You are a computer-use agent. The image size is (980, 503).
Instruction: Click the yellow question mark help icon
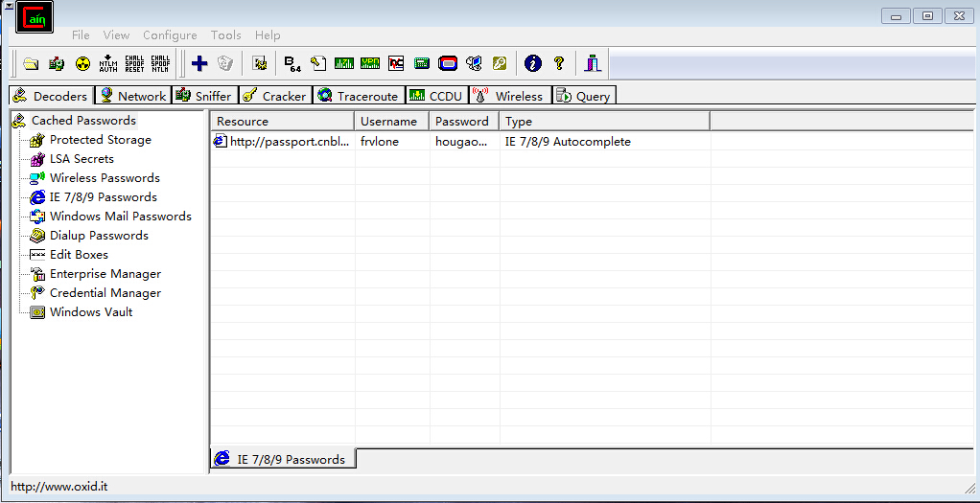coord(559,63)
